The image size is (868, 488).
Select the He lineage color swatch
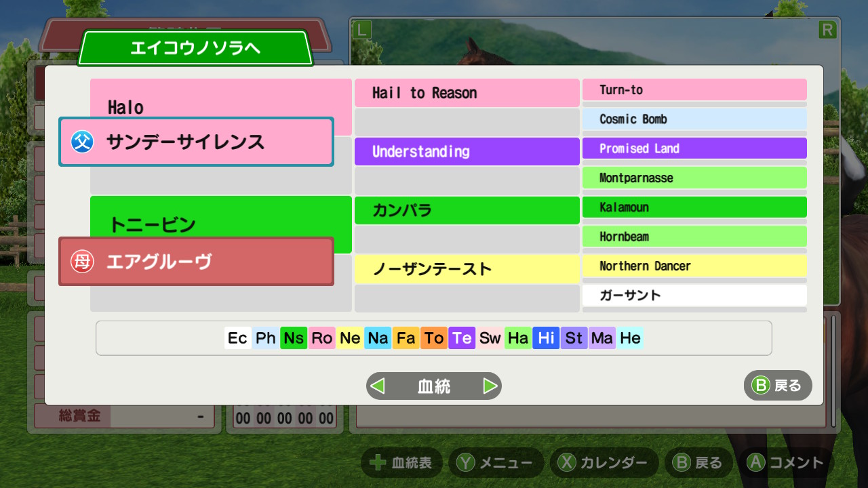click(x=630, y=338)
